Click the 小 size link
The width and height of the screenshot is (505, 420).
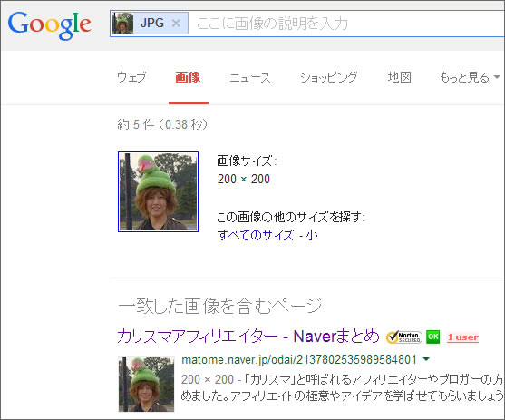tap(312, 235)
